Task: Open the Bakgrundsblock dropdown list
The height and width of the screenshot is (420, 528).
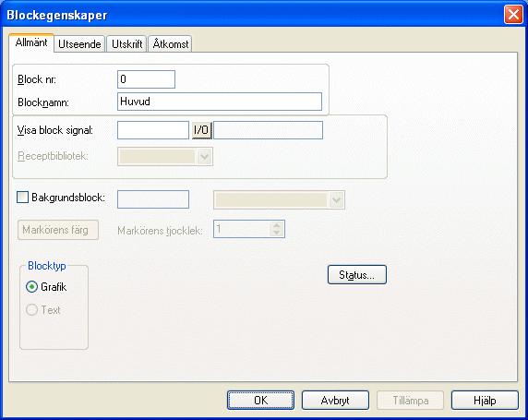Action: (x=336, y=200)
